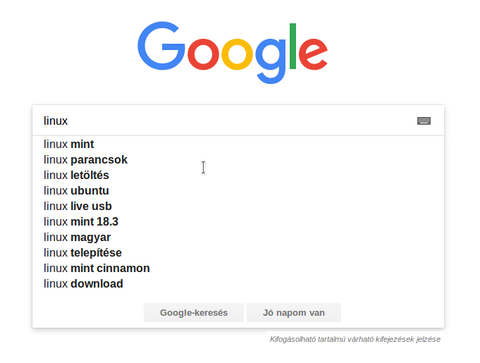
Task: Click the Google logo
Action: (x=233, y=53)
